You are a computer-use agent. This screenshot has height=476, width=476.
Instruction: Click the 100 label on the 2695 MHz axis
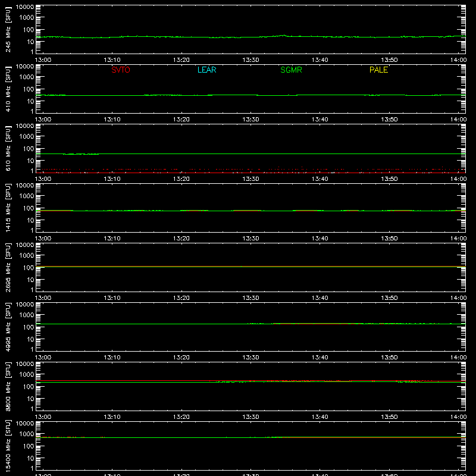point(29,267)
